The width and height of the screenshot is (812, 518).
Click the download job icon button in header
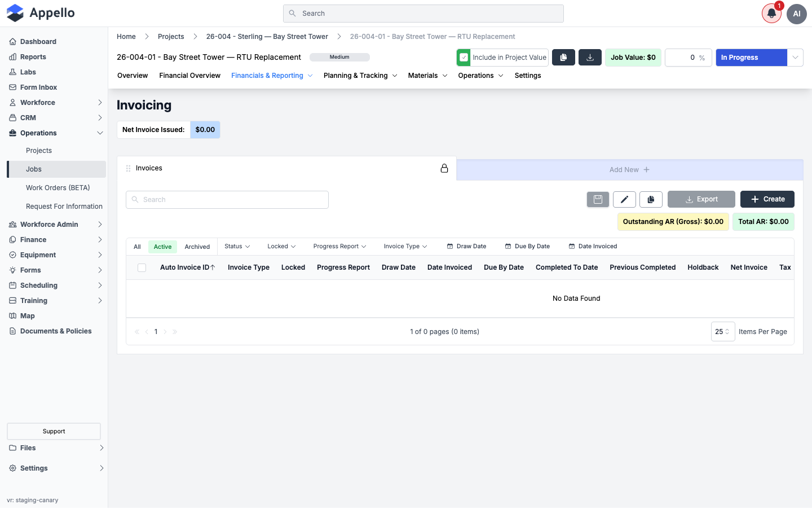(x=590, y=58)
